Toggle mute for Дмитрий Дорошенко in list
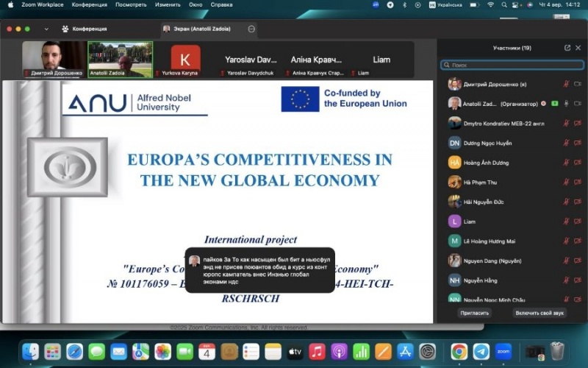Viewport: 588px width, 368px height. pos(565,84)
